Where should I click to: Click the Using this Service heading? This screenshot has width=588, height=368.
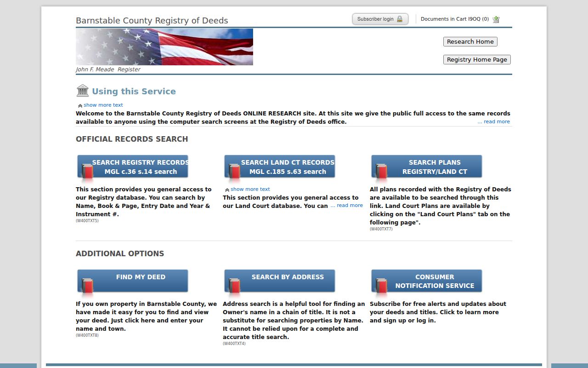tap(134, 91)
